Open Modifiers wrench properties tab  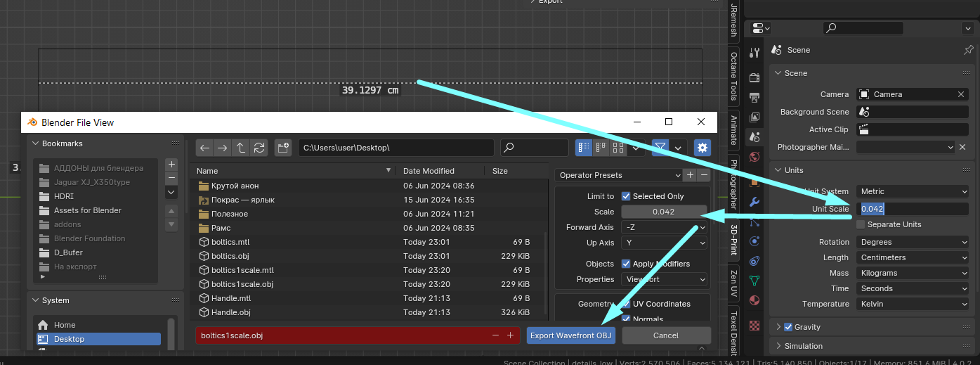pos(754,202)
